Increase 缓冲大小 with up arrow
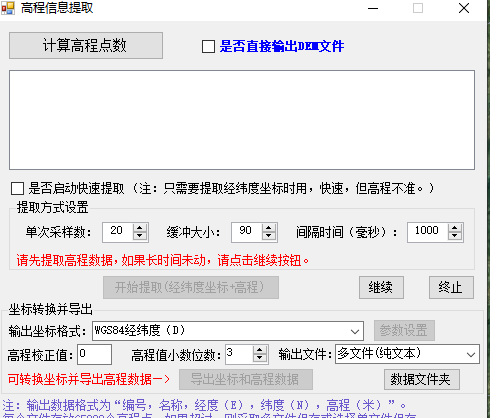 pos(269,228)
